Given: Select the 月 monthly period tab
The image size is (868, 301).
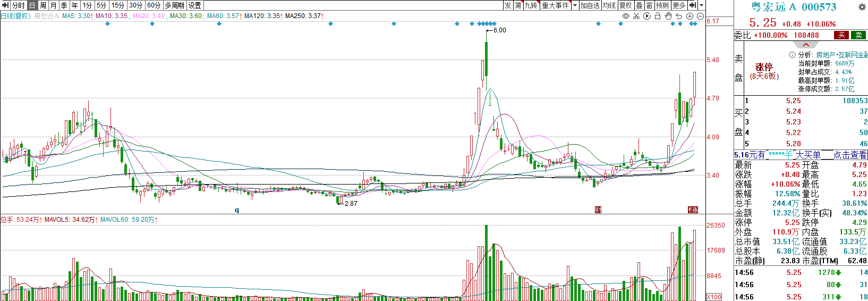Looking at the screenshot, I should 53,5.
